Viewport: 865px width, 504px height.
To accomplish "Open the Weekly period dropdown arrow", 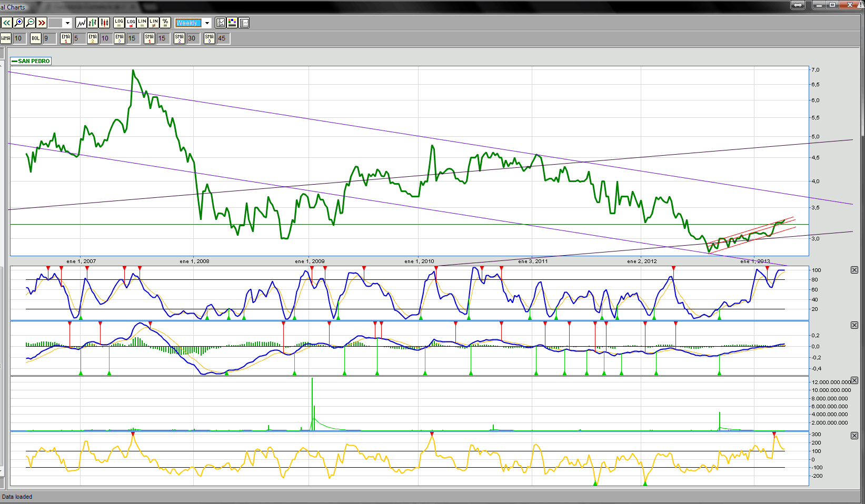I will 207,23.
